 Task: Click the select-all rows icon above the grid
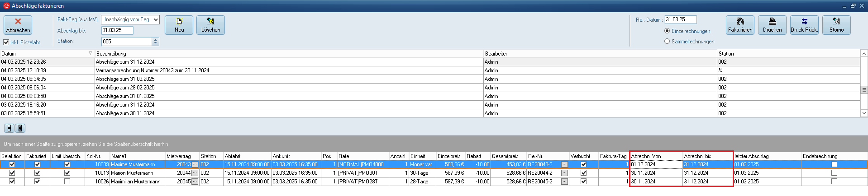(9, 128)
